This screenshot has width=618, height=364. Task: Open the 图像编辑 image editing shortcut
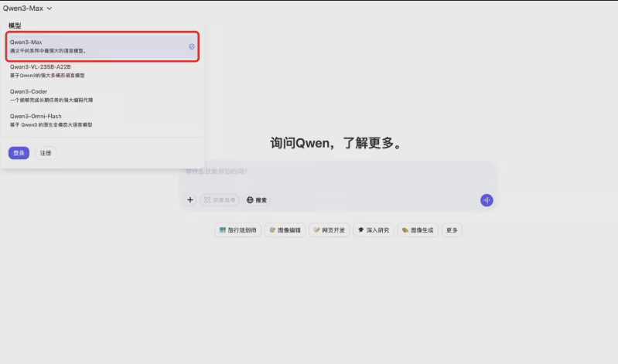click(285, 230)
